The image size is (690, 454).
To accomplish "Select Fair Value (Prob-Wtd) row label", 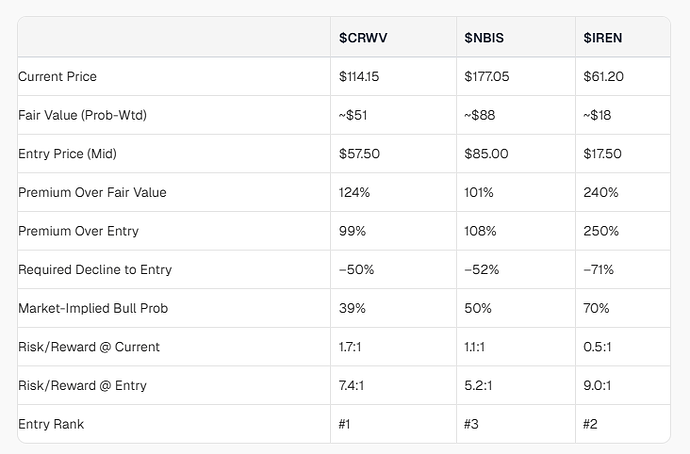I will 82,115.
